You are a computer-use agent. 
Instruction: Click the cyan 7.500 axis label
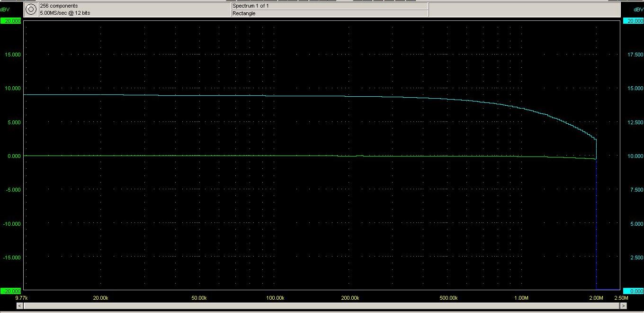[x=636, y=190]
